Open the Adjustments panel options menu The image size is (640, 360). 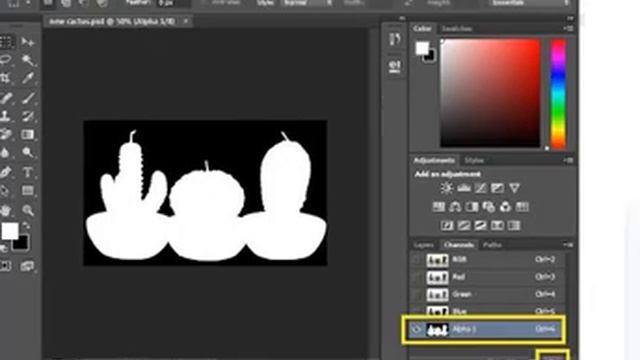tap(569, 160)
